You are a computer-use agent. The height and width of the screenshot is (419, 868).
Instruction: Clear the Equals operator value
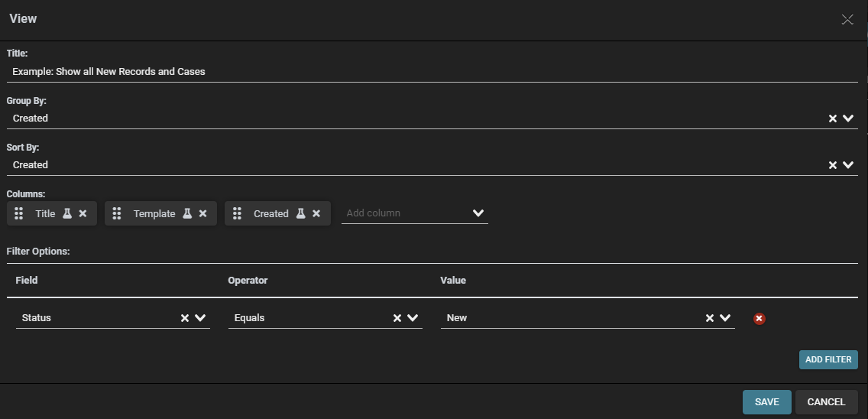pos(397,318)
